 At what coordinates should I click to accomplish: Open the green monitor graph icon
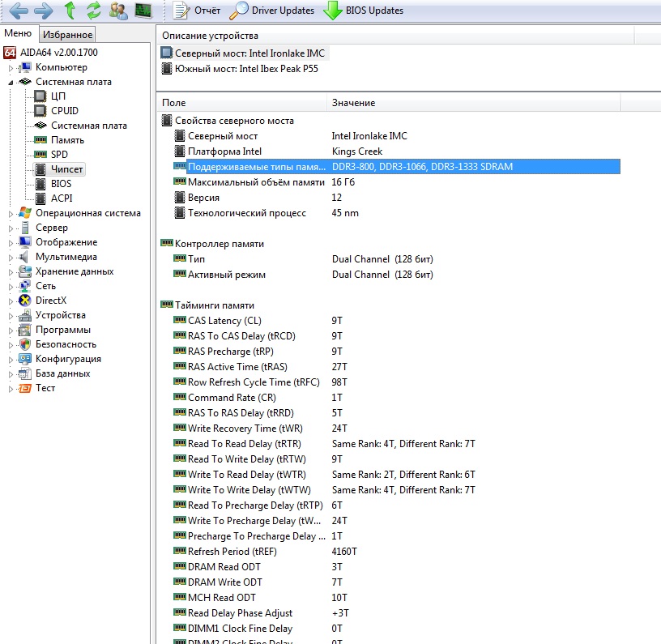pos(143,11)
